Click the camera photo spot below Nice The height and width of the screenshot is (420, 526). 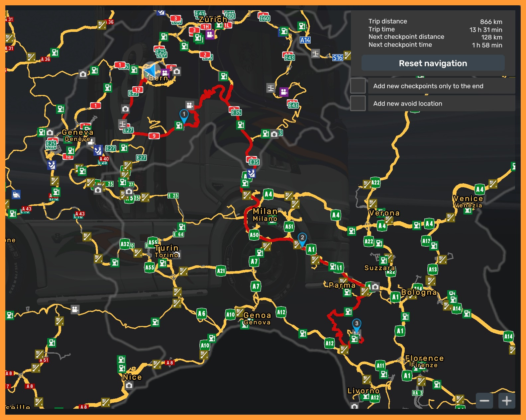click(x=129, y=385)
